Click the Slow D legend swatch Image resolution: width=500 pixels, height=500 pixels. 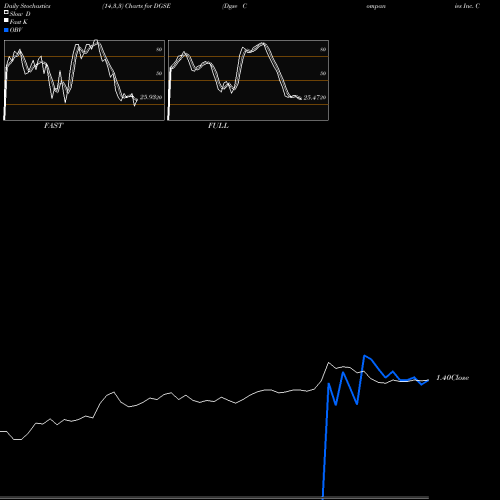point(6,13)
